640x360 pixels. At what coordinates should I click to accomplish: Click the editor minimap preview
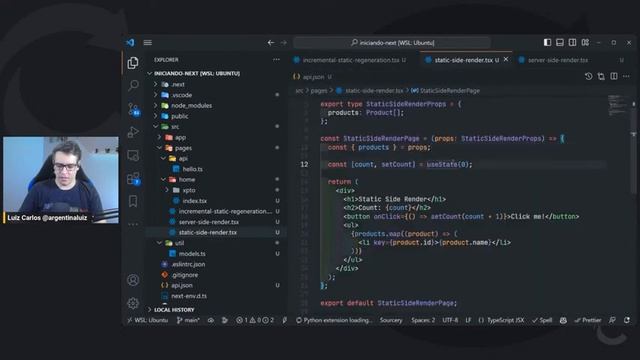click(618, 107)
